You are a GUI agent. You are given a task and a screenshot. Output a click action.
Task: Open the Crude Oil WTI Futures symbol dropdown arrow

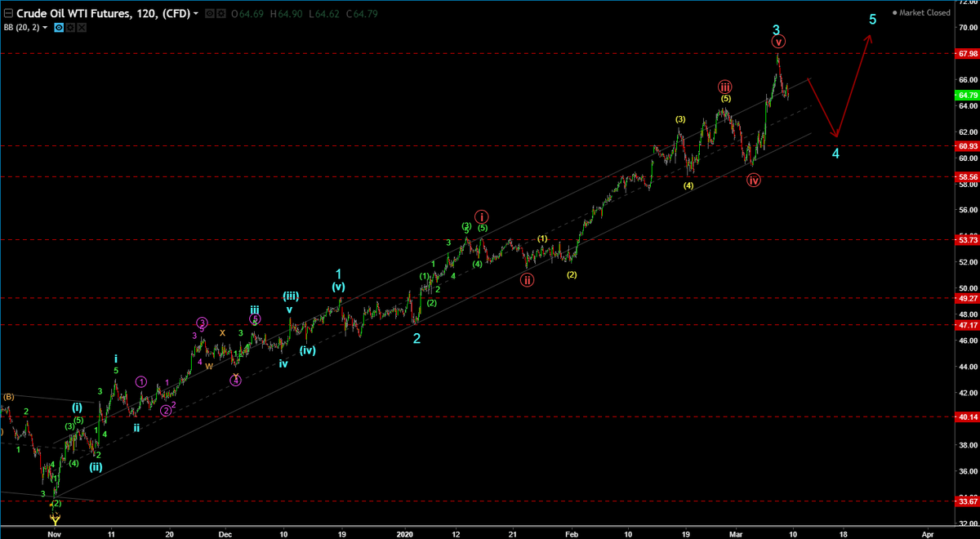point(194,14)
